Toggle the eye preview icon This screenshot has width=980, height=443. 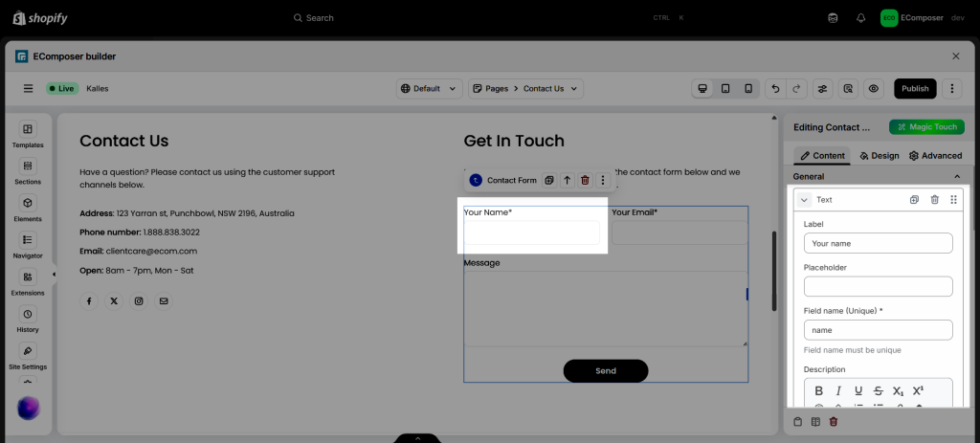(x=873, y=89)
